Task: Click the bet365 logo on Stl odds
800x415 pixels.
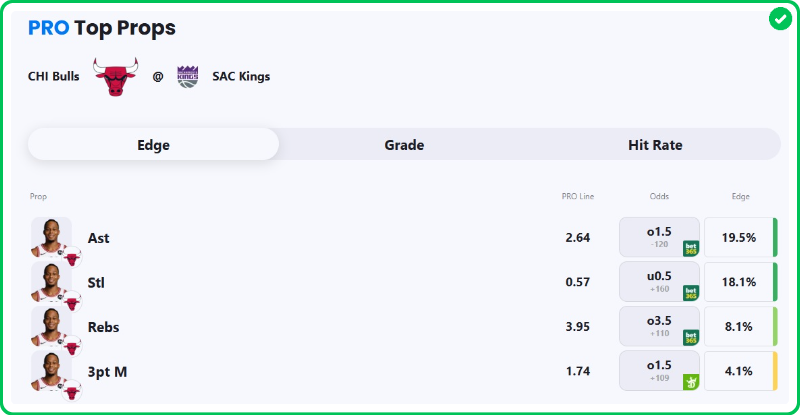Action: pos(691,293)
